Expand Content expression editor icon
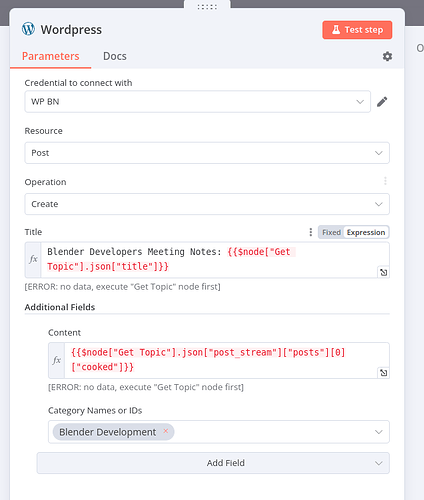This screenshot has width=424, height=500. click(384, 373)
